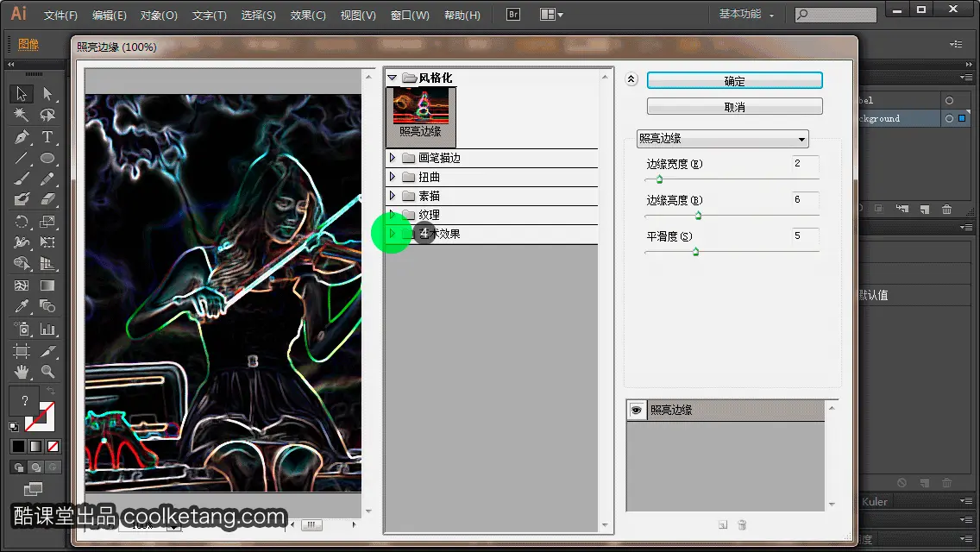980x552 pixels.
Task: Toggle eye visibility of 照亮边缘 effect layer
Action: click(637, 410)
